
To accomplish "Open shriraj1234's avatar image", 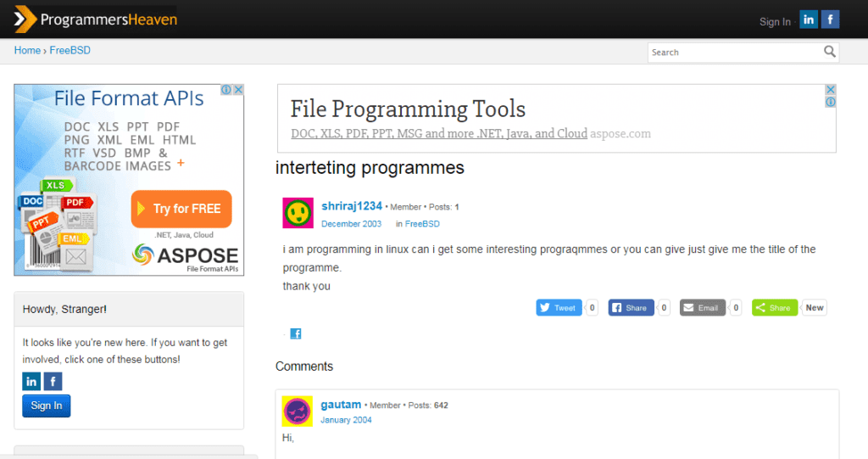I will click(x=298, y=212).
